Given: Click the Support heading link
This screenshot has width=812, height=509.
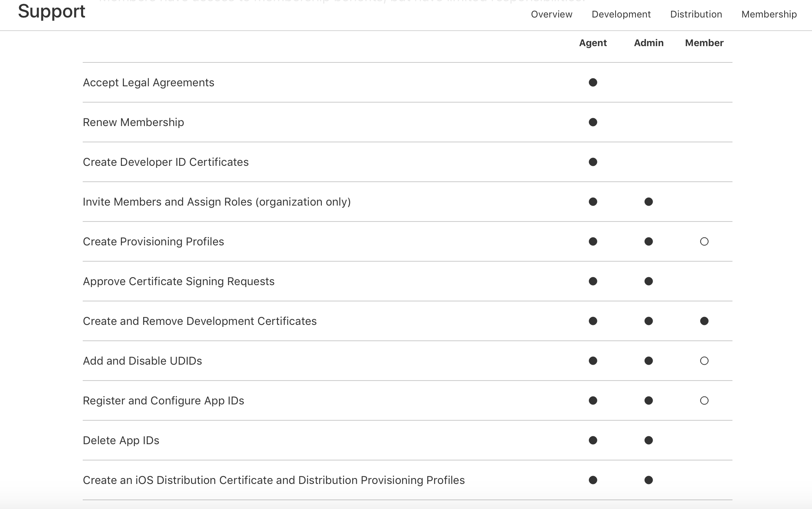Looking at the screenshot, I should coord(52,11).
